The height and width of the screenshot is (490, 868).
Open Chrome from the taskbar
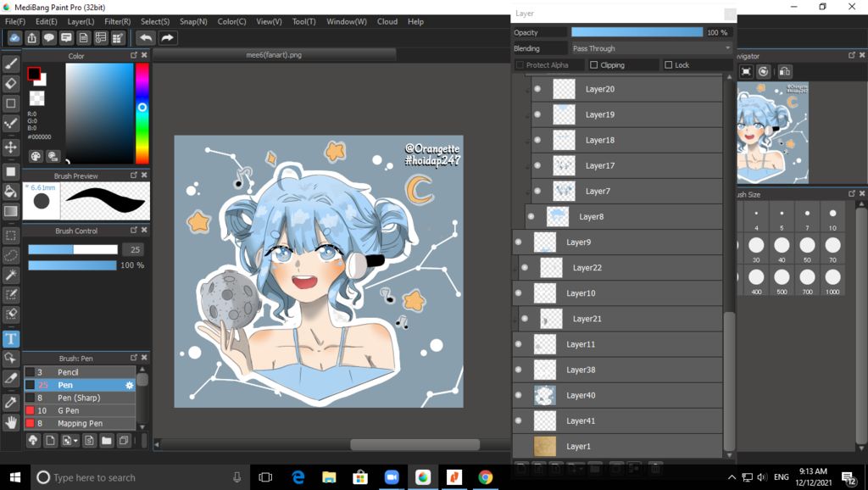[486, 477]
